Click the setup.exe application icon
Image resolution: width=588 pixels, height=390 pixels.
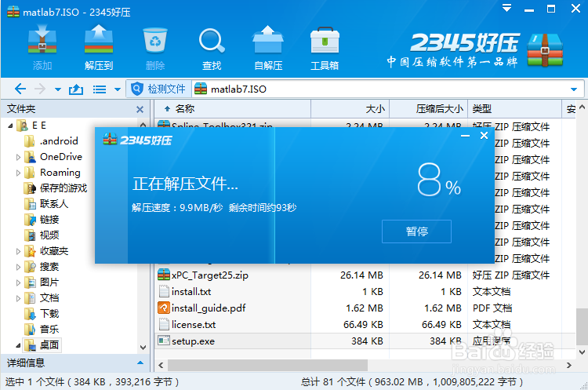pos(164,341)
